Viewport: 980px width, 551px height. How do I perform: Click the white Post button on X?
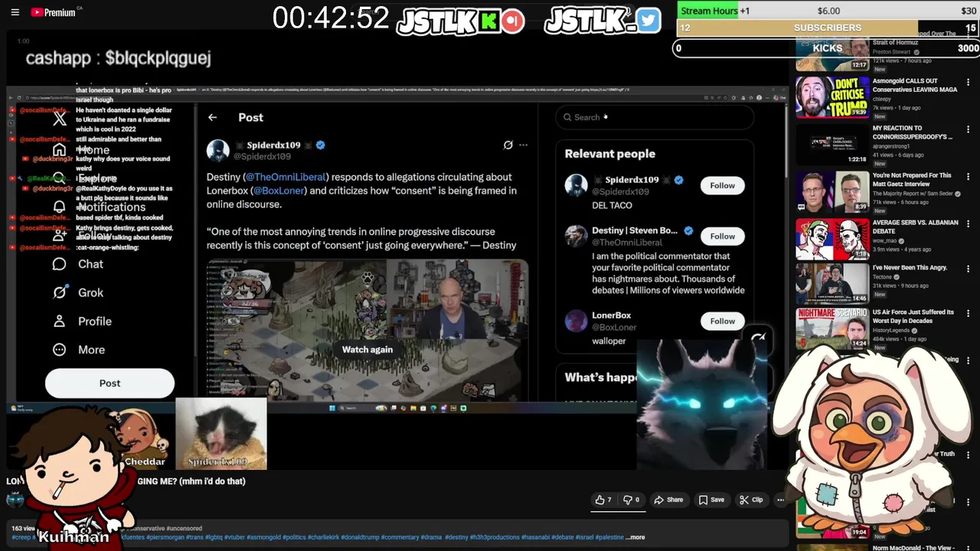(109, 383)
